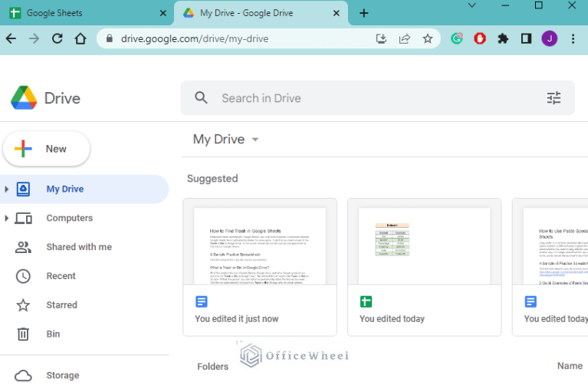Open the suggested spreadsheet edited today
Image resolution: width=588 pixels, height=385 pixels.
[x=424, y=267]
